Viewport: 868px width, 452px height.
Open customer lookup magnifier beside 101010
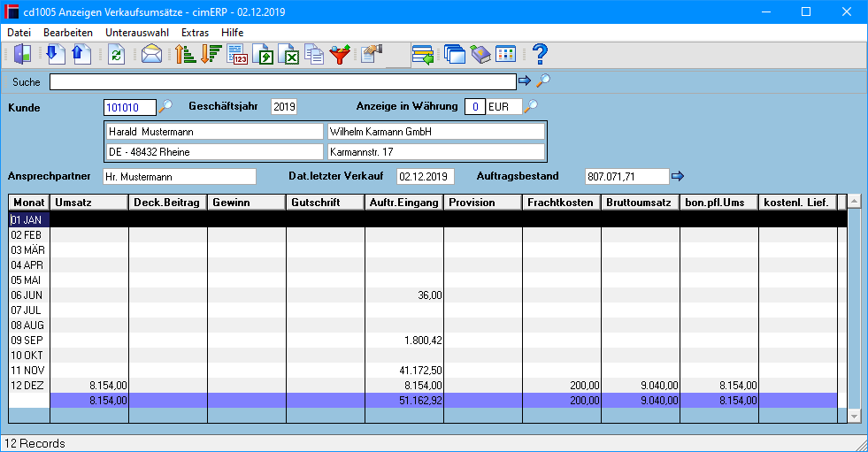pyautogui.click(x=165, y=106)
